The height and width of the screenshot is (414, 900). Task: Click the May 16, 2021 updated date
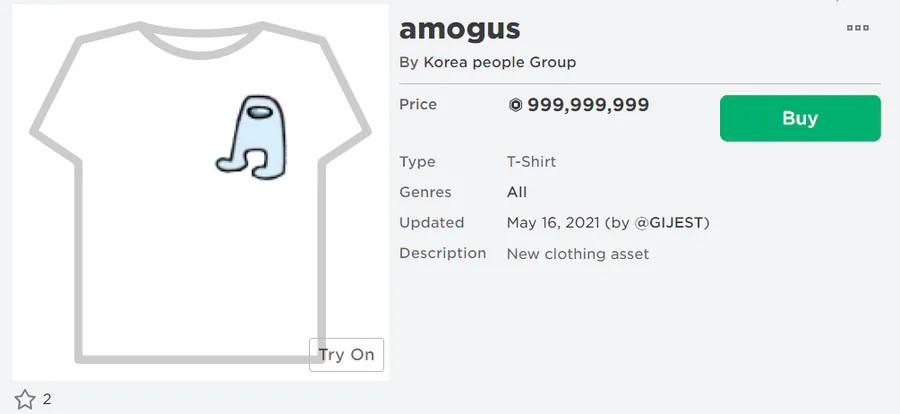[553, 223]
